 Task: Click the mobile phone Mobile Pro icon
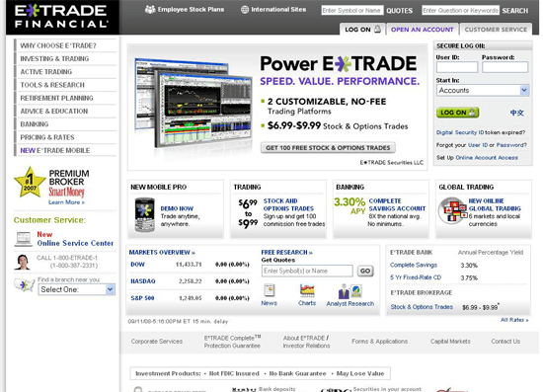coord(144,214)
